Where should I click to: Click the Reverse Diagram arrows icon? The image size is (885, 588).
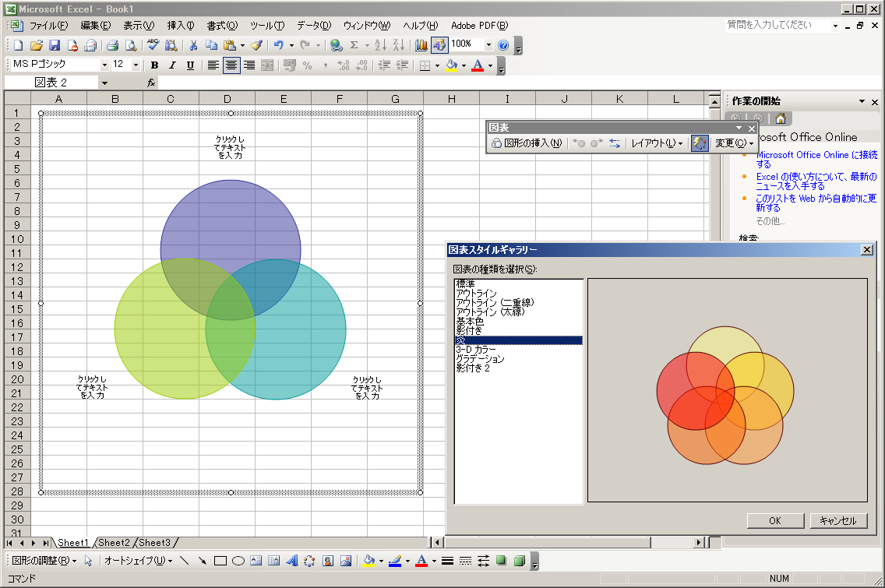615,143
